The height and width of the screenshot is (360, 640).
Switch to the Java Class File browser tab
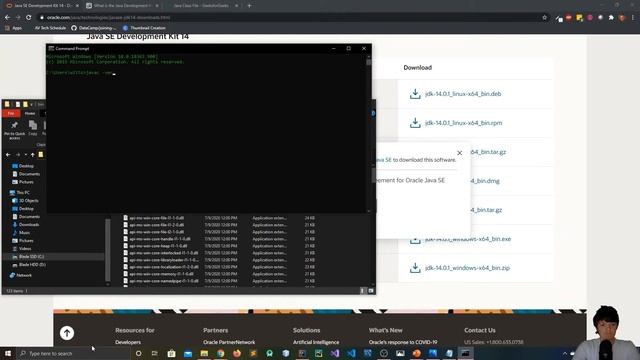[202, 6]
